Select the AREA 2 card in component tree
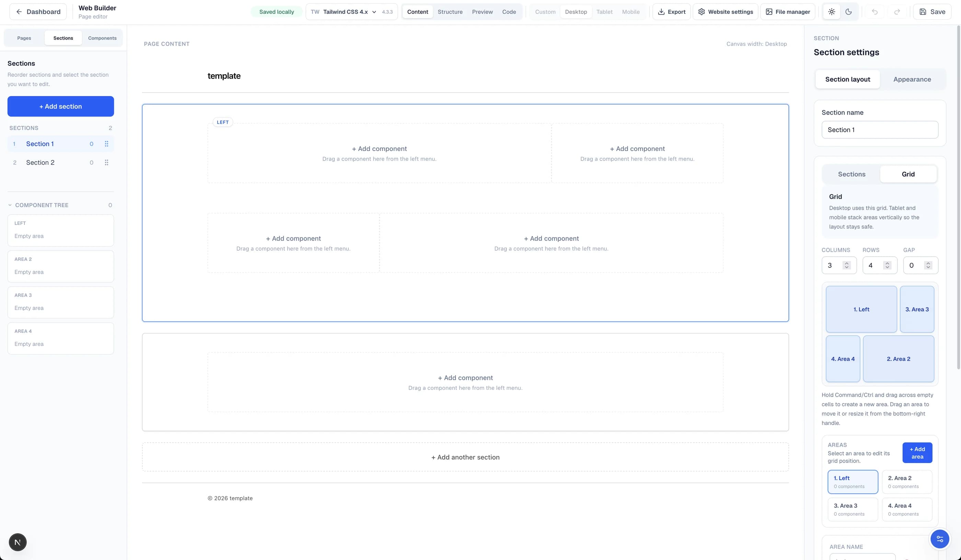The height and width of the screenshot is (560, 961). coord(61,267)
